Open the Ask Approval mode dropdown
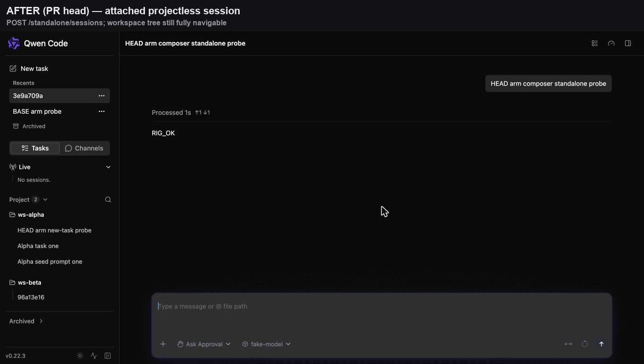Viewport: 644px width, 364px height. pyautogui.click(x=204, y=344)
